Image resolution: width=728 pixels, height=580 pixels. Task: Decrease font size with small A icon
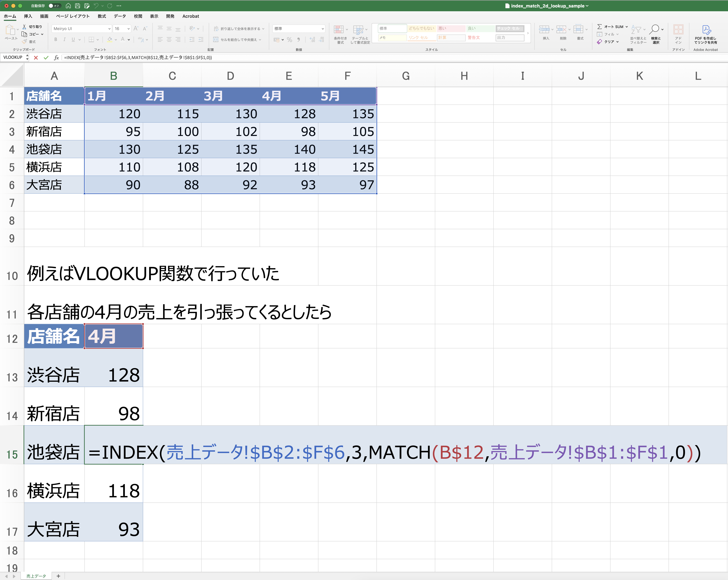click(x=145, y=29)
